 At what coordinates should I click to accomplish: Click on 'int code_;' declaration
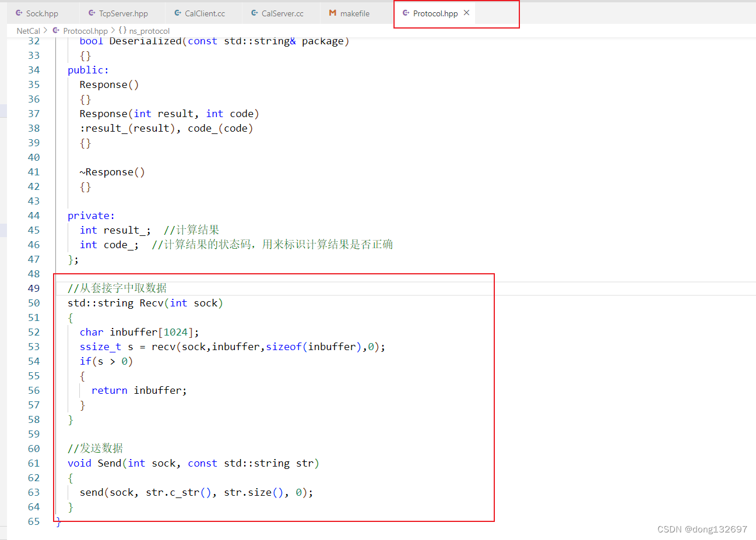point(110,245)
